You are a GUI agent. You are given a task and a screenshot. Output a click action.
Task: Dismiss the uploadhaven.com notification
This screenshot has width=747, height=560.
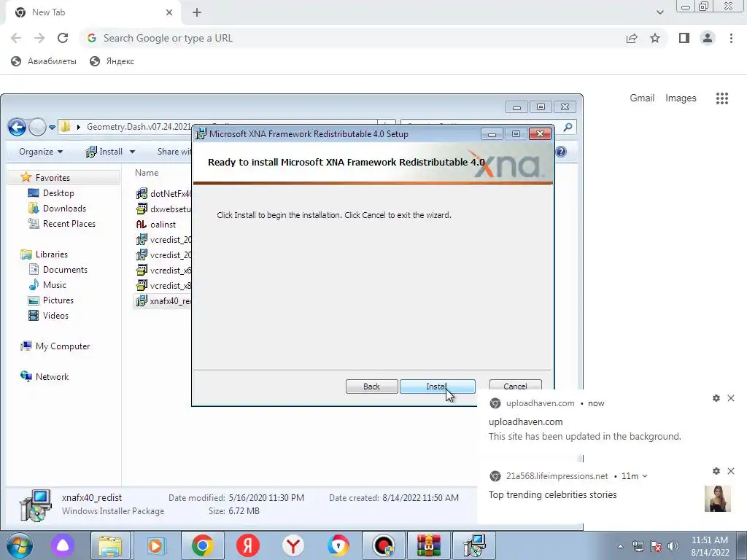731,398
